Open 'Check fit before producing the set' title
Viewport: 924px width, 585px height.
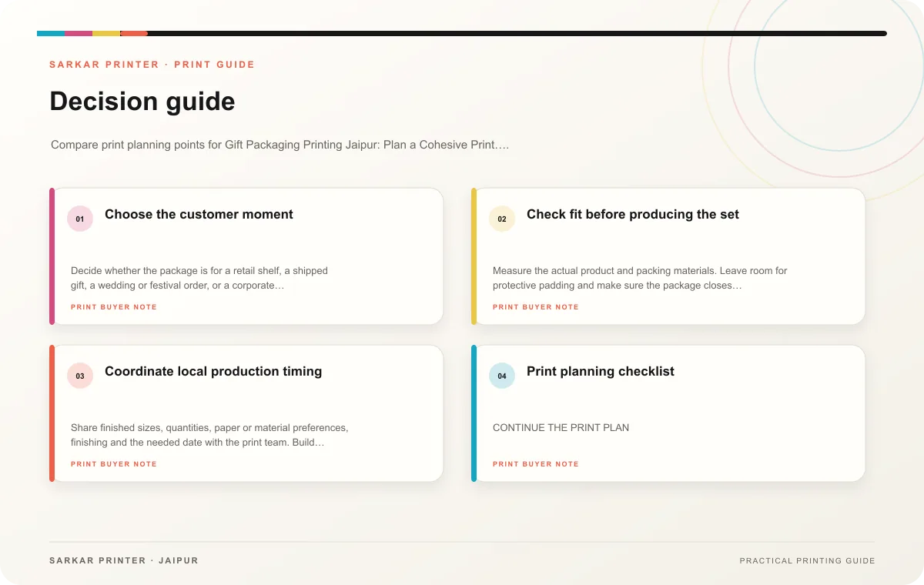[633, 215]
